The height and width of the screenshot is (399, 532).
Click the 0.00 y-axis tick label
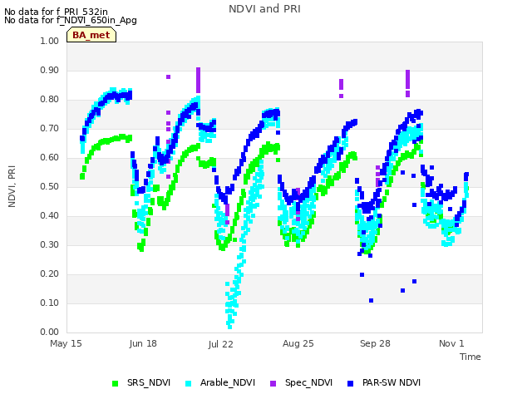point(49,332)
